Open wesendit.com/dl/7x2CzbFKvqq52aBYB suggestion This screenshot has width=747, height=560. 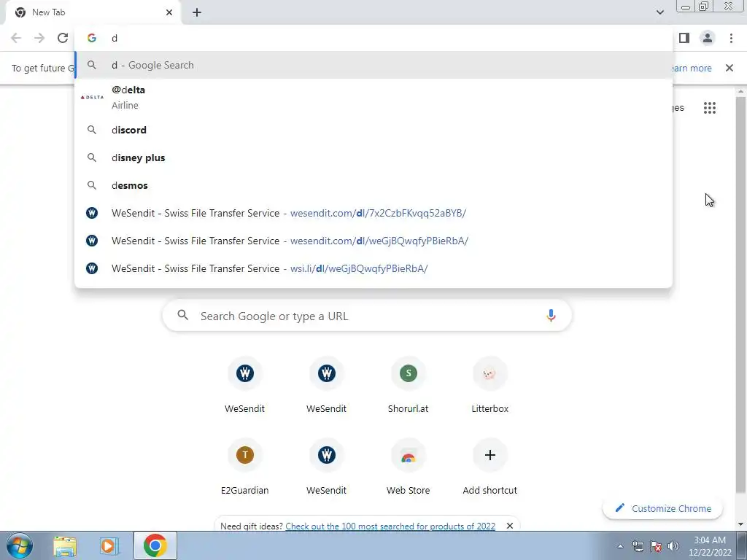pos(373,213)
